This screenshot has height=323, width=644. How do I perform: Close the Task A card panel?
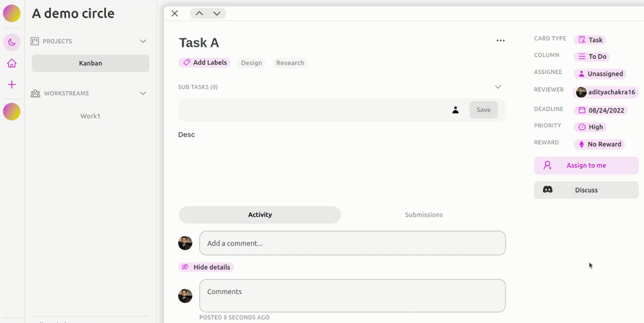pos(174,13)
